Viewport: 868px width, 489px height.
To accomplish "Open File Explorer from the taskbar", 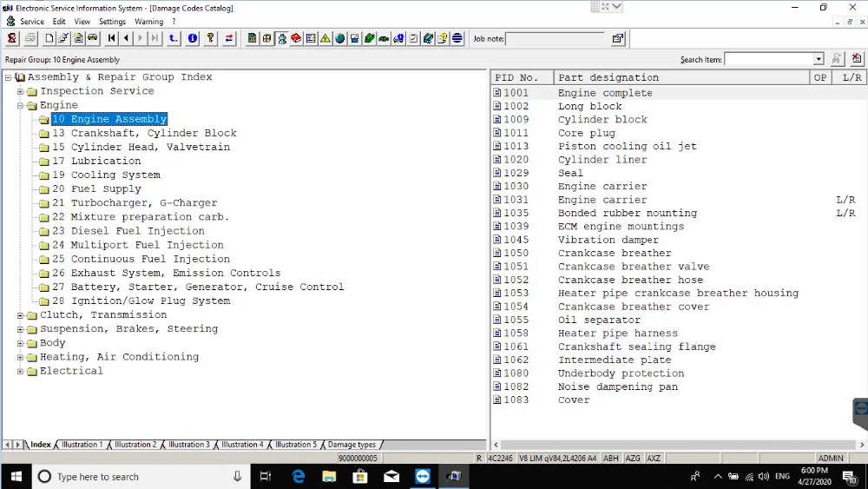I will [329, 476].
